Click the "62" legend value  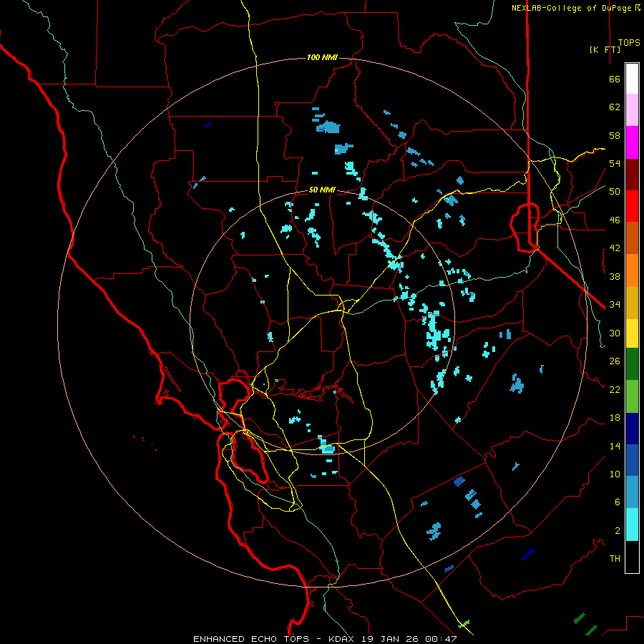(615, 107)
